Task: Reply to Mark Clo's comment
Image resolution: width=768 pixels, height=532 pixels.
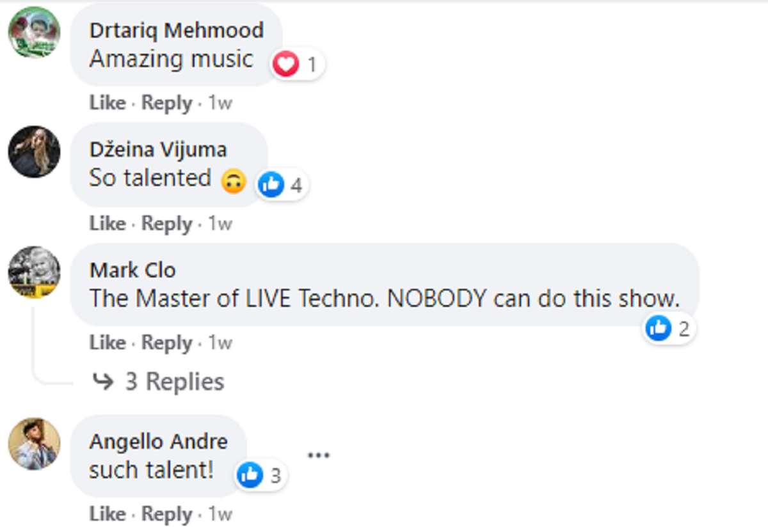Action: tap(166, 343)
